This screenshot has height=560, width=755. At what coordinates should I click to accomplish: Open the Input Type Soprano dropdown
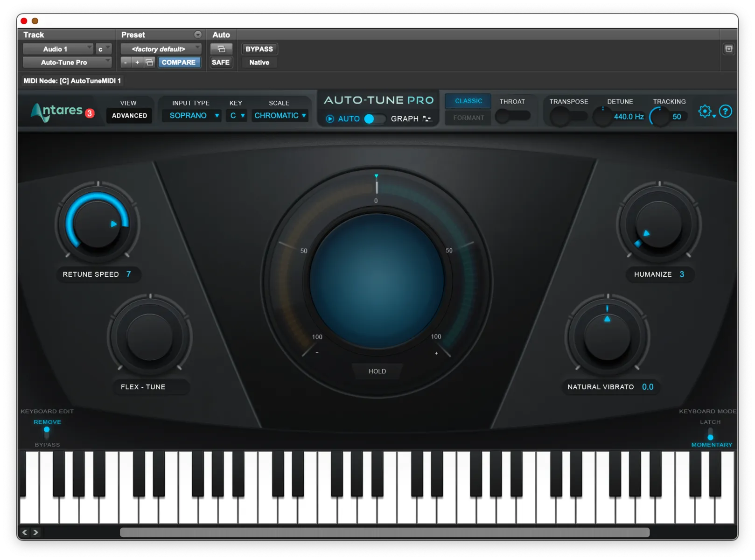(191, 115)
